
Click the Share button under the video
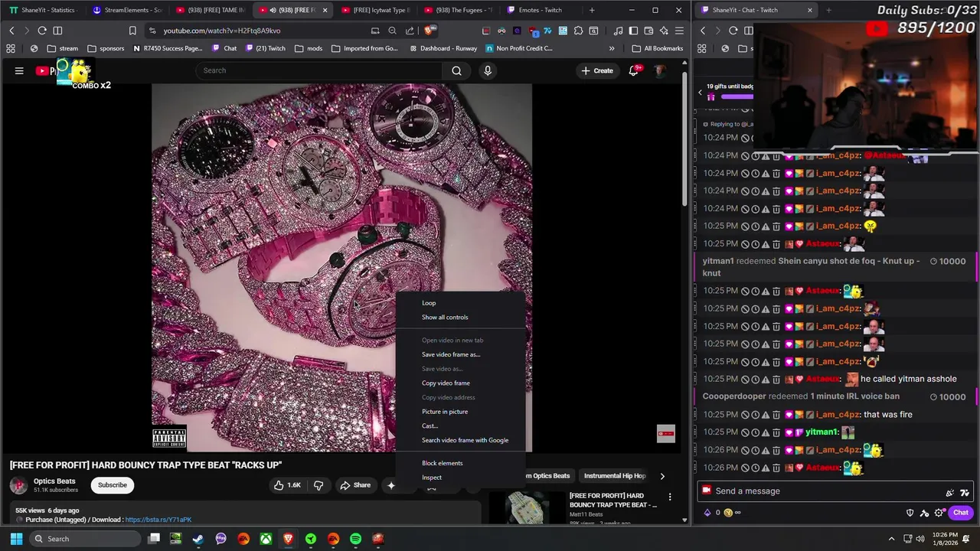pos(355,485)
